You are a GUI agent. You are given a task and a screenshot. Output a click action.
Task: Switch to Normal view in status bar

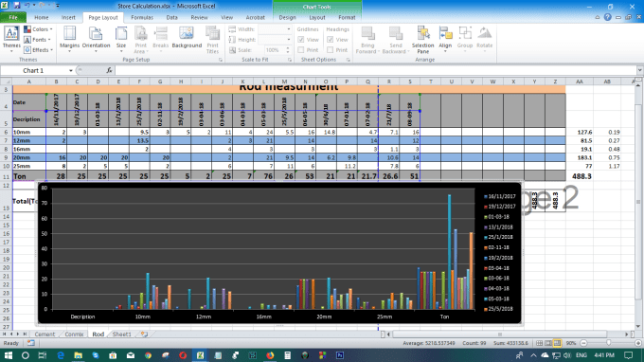(539, 343)
